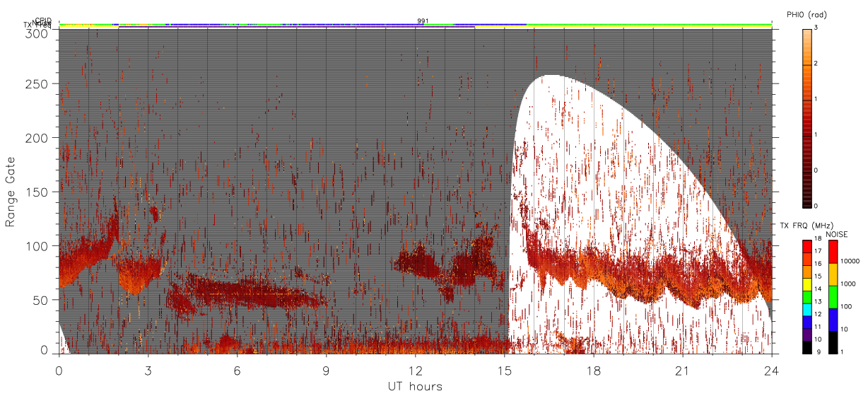Click x-axis tick label 9
The height and width of the screenshot is (401, 868).
326,370
